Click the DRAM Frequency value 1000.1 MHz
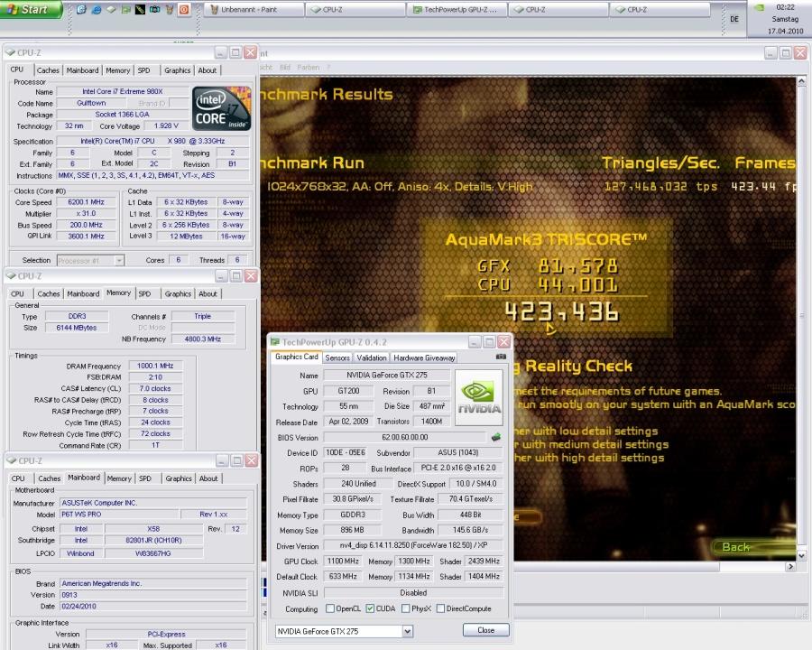Screen dimensions: 812x650 (155, 366)
